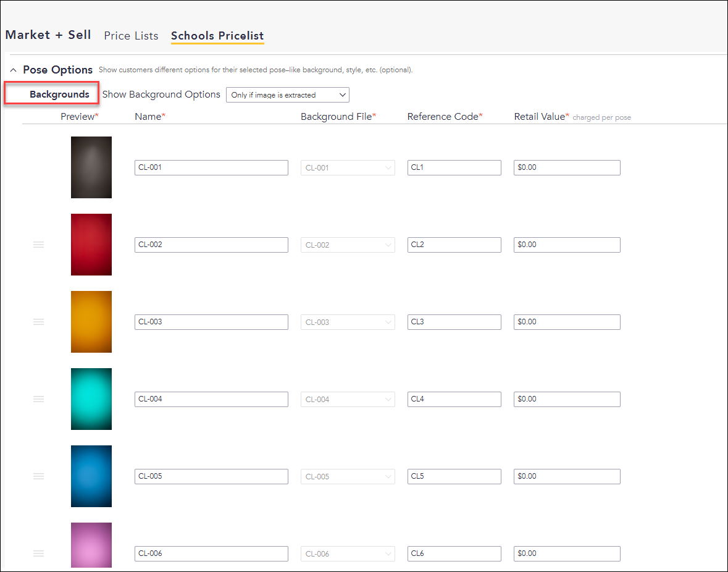Edit the retail value for CL-004

[x=567, y=399]
